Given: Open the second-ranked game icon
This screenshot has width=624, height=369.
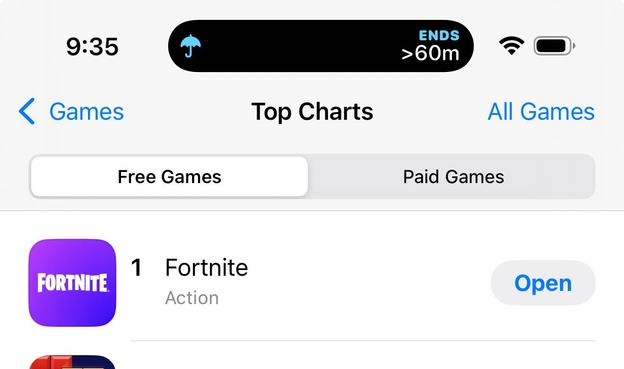Looking at the screenshot, I should click(x=72, y=362).
